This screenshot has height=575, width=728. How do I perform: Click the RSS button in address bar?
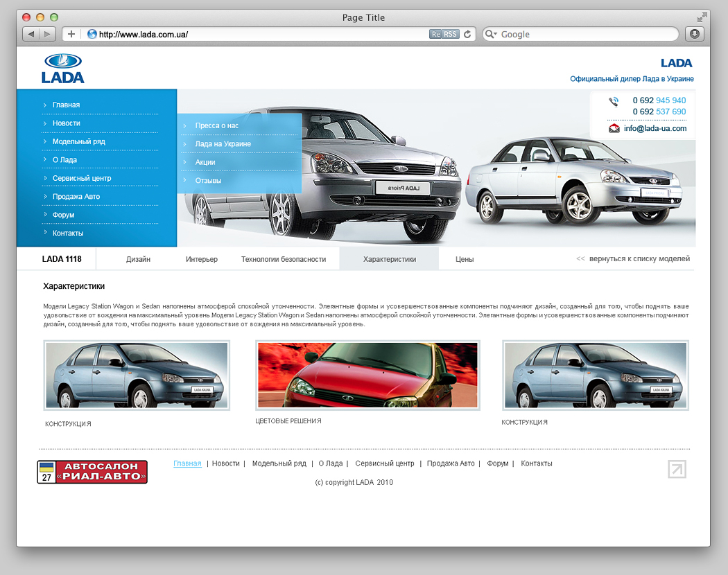pyautogui.click(x=451, y=34)
